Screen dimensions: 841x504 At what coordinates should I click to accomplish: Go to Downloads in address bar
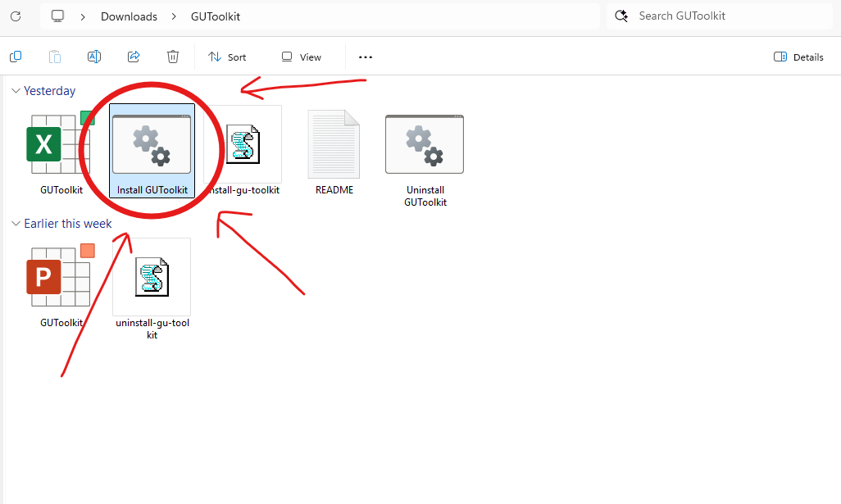129,16
